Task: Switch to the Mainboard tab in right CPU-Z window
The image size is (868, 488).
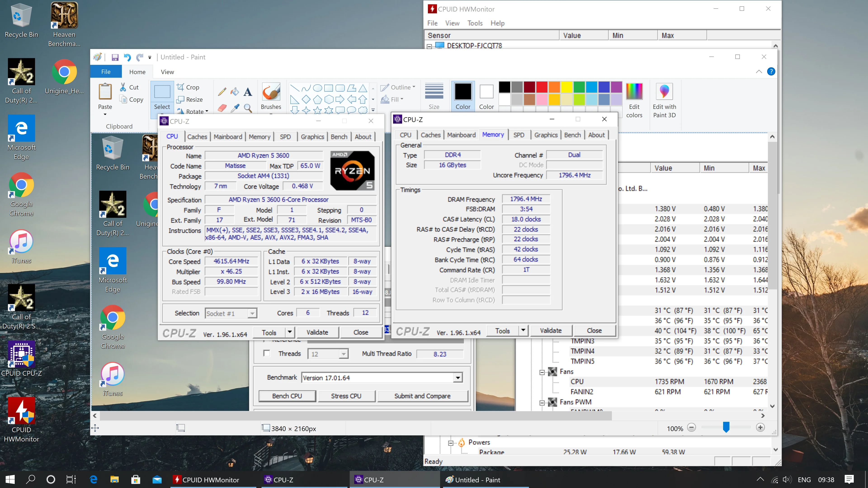Action: (x=461, y=135)
